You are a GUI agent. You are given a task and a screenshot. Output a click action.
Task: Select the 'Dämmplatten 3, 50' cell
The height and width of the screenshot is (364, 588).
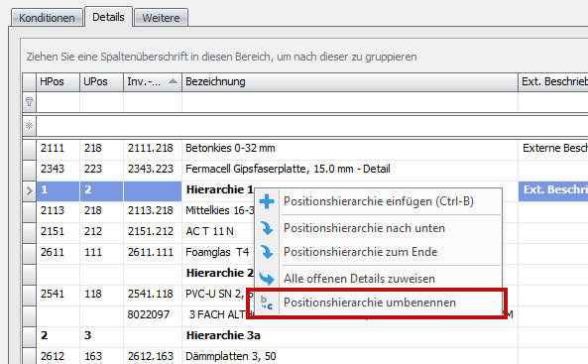349,356
